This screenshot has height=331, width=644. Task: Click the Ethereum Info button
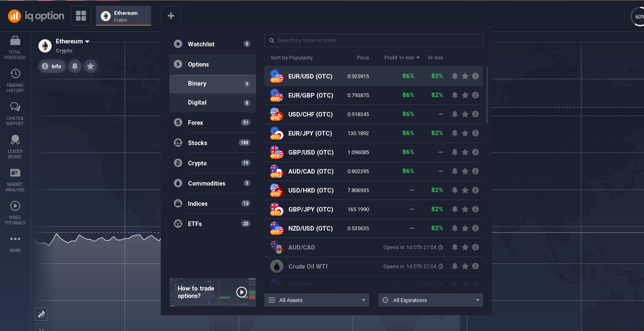[52, 66]
